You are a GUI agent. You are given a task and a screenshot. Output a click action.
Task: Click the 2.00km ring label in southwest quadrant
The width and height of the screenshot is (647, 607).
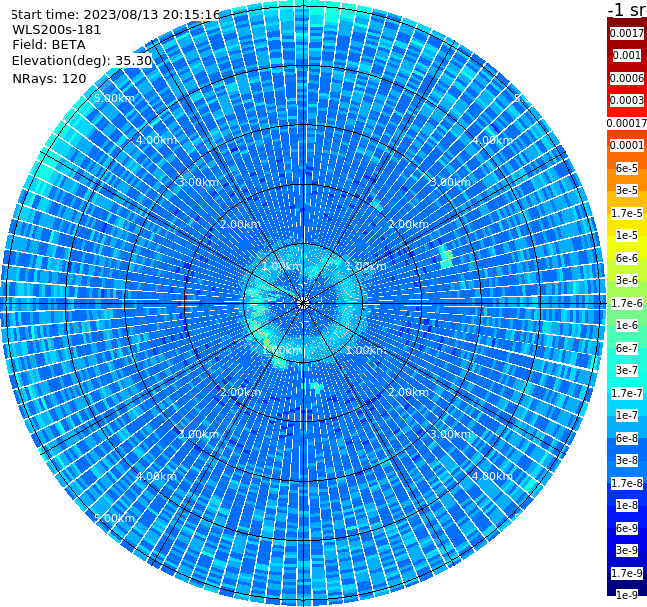coord(240,392)
